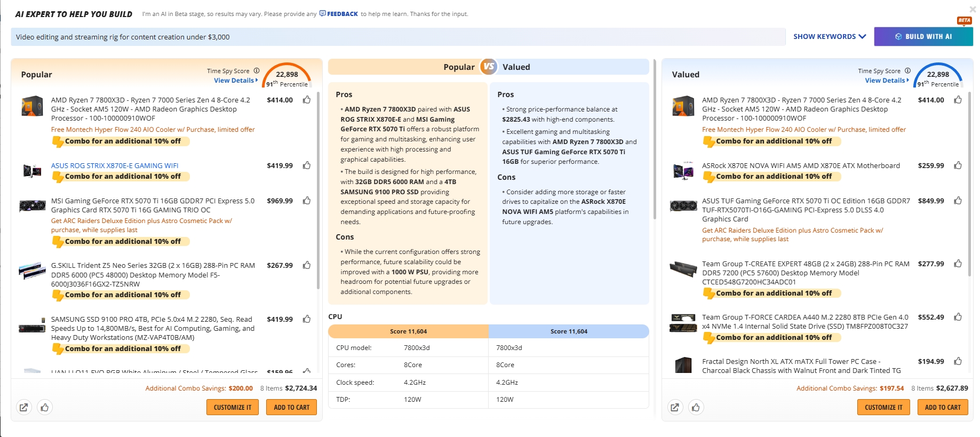Image resolution: width=980 pixels, height=437 pixels.
Task: Like the Team Group T-CREATE RAM item
Action: 958,264
